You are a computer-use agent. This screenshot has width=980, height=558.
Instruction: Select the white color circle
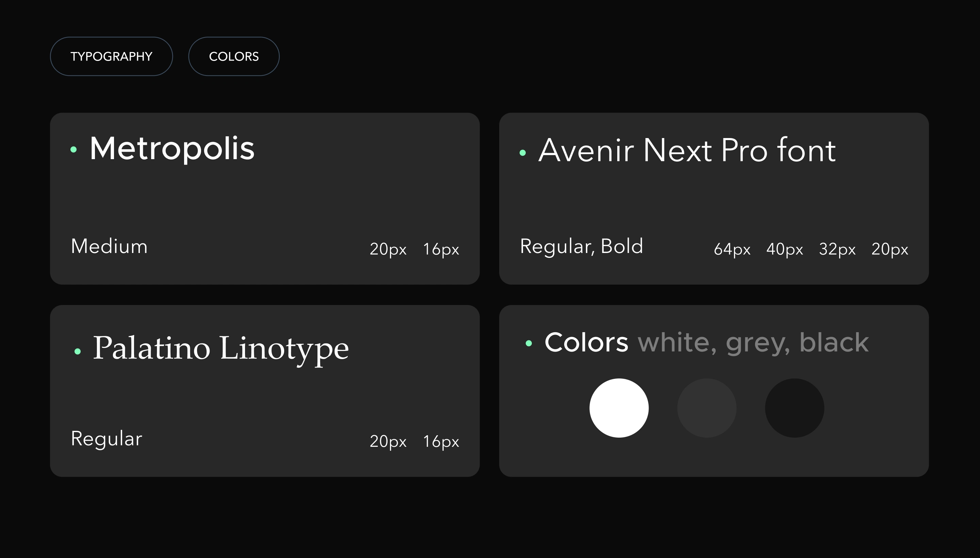(x=619, y=408)
